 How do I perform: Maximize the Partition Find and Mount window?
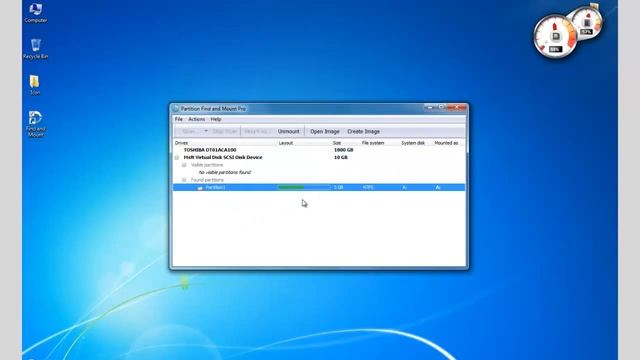click(x=441, y=107)
